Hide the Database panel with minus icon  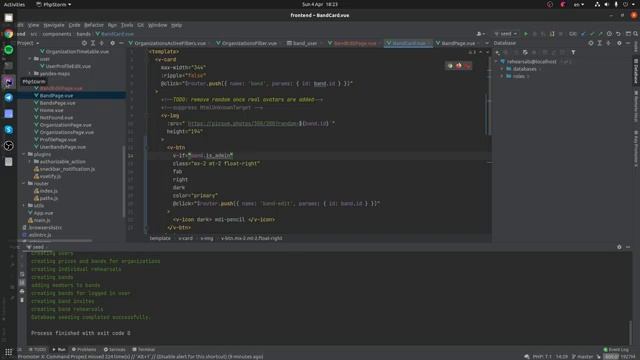[628, 43]
